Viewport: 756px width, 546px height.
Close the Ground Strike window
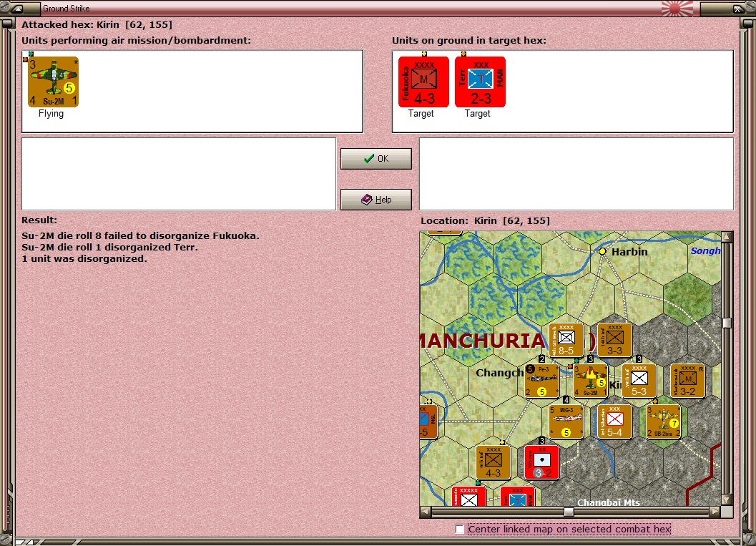[x=737, y=9]
